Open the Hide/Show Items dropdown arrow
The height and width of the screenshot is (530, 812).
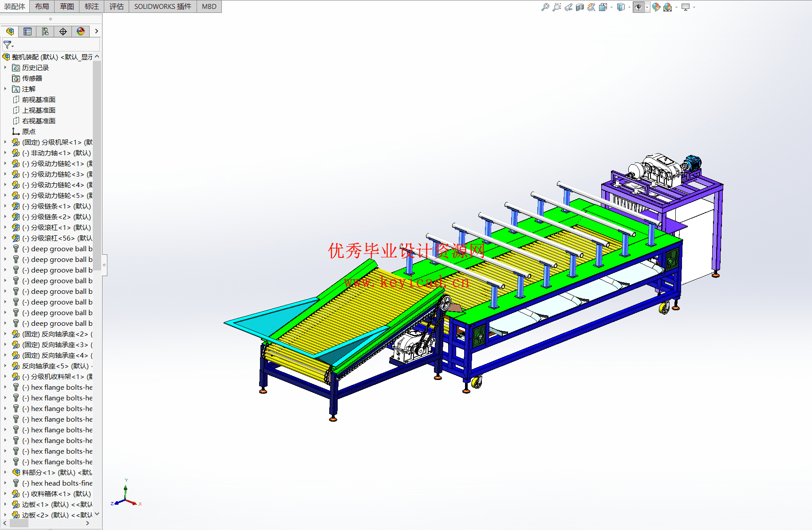(647, 7)
